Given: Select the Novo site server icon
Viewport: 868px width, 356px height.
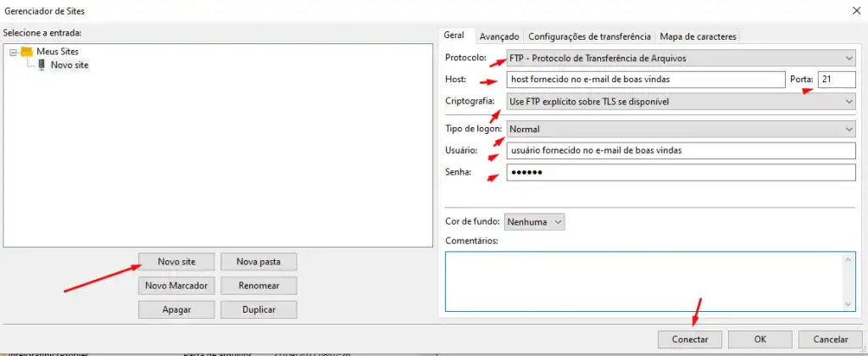Looking at the screenshot, I should 42,65.
